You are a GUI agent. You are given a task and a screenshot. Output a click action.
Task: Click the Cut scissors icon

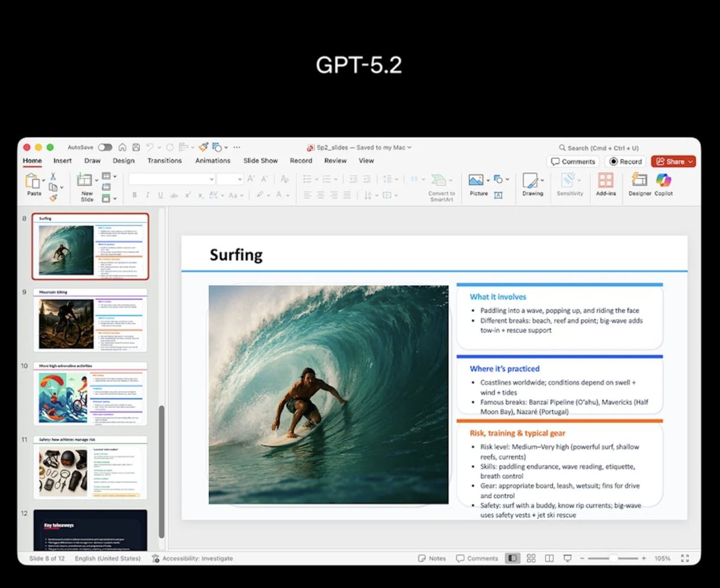tap(53, 176)
